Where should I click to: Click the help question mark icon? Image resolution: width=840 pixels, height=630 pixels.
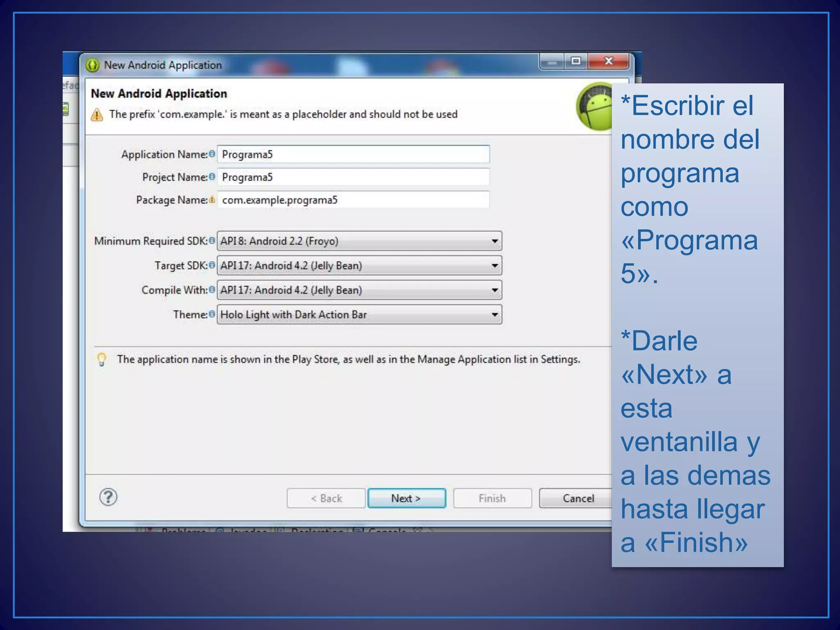click(x=108, y=497)
